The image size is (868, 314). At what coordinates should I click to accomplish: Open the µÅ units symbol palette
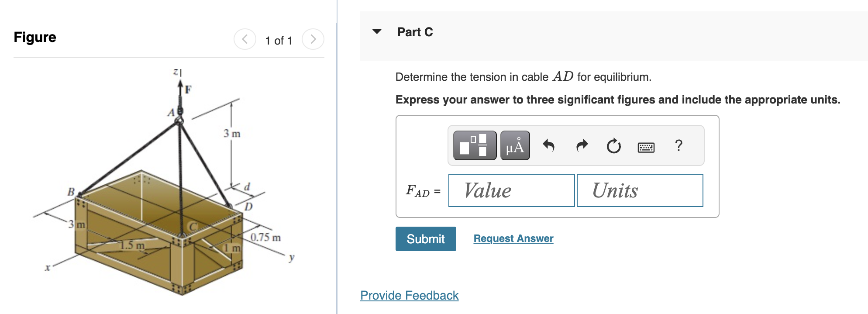tap(514, 146)
